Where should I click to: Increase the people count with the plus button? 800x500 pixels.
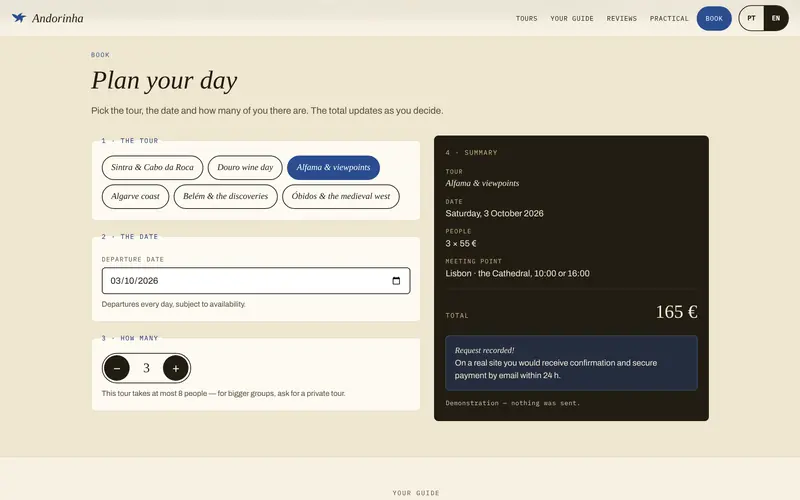(176, 368)
